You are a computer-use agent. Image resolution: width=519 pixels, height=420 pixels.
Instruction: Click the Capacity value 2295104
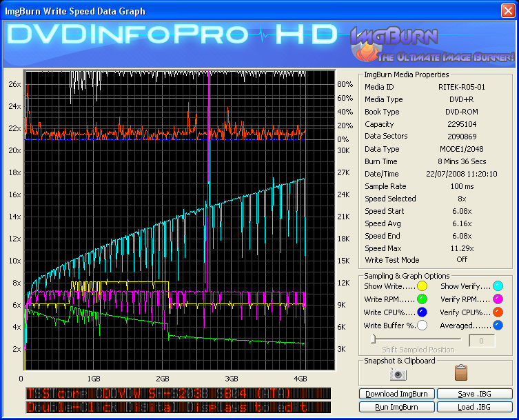coord(462,124)
